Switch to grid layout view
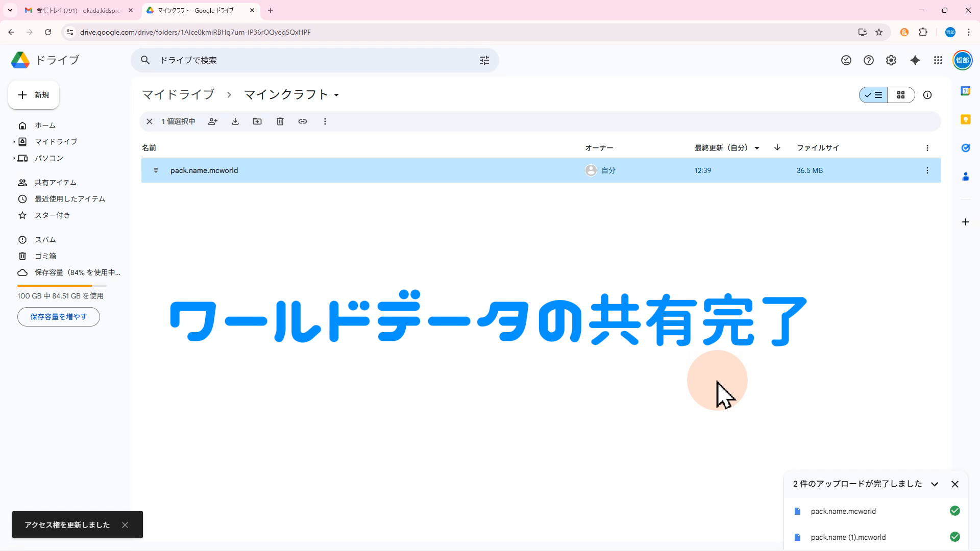 (901, 95)
